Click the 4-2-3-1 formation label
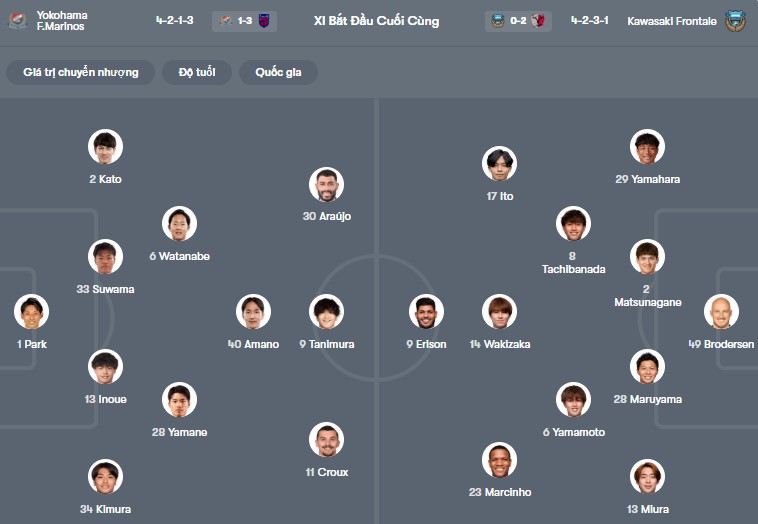Image resolution: width=758 pixels, height=524 pixels. 590,20
